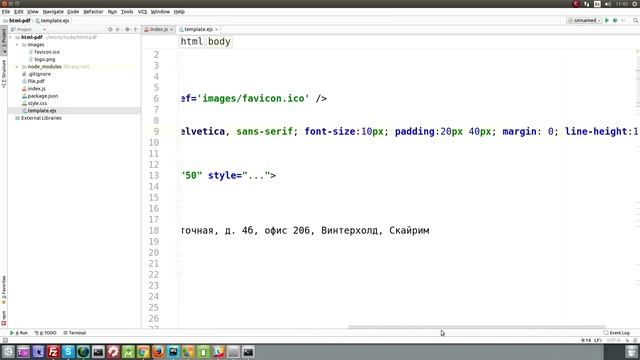Image resolution: width=640 pixels, height=360 pixels.
Task: Collapse the images folder
Action: pos(17,44)
